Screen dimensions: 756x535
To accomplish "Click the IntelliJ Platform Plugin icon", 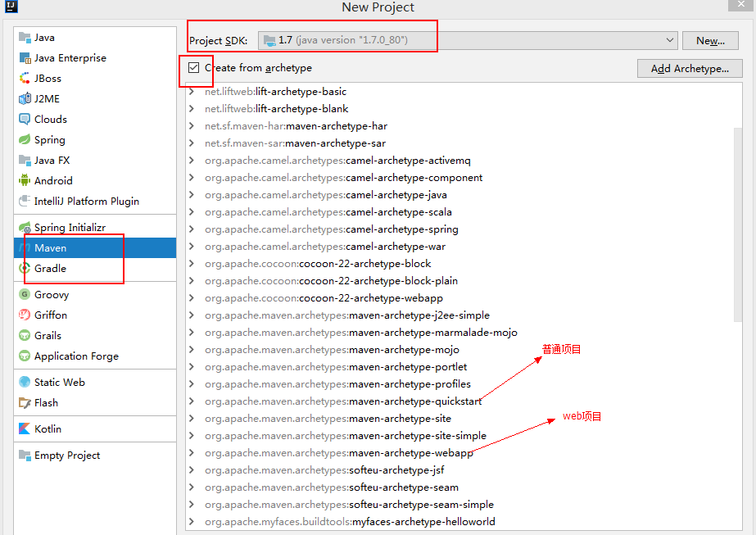I will click(25, 202).
